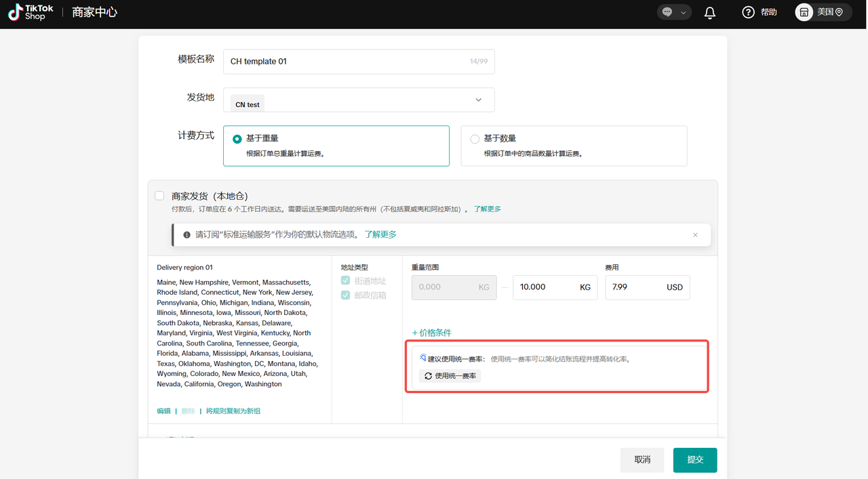Select the 基于数量 billing method

pyautogui.click(x=475, y=139)
